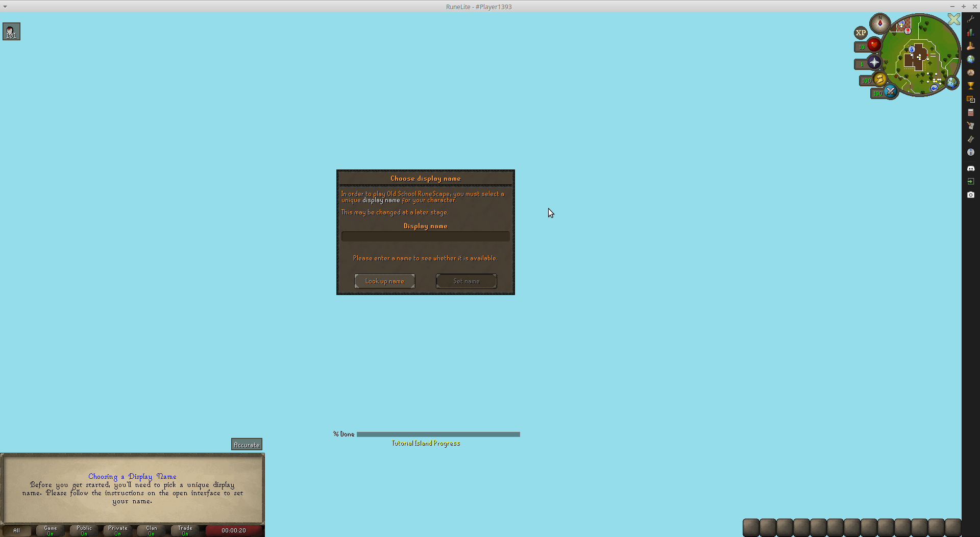Open the red calculator sidebar panel
The width and height of the screenshot is (980, 537).
970,112
